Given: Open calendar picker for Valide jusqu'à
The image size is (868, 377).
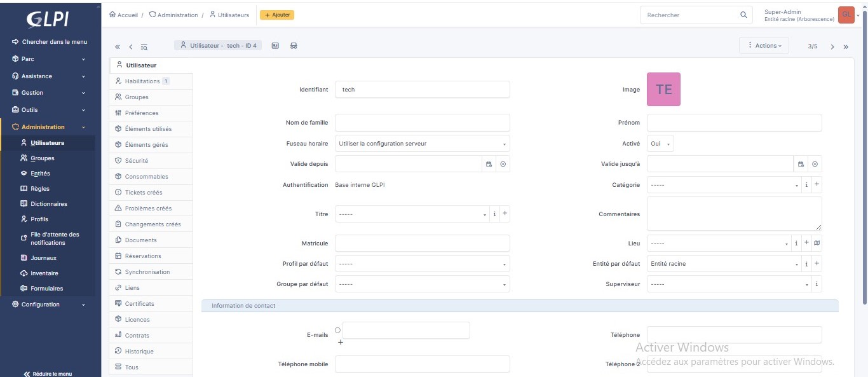Looking at the screenshot, I should [801, 164].
